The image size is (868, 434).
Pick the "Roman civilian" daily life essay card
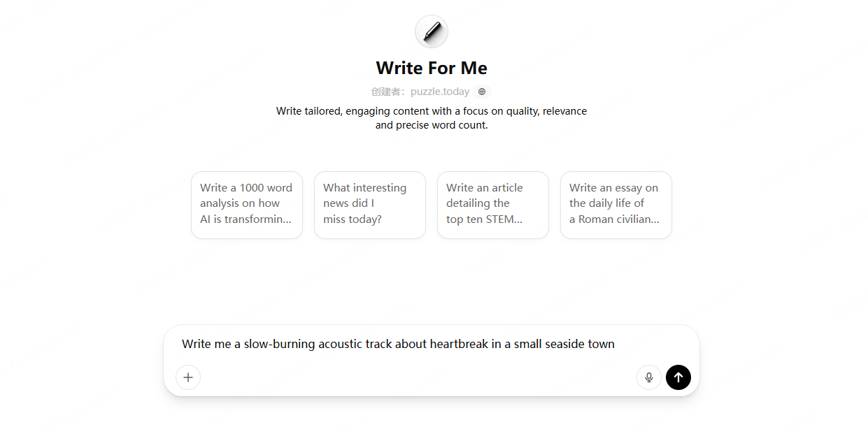(x=616, y=205)
